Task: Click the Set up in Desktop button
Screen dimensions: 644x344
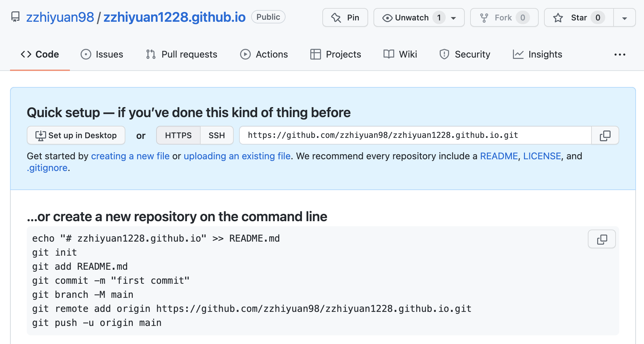Action: point(76,135)
